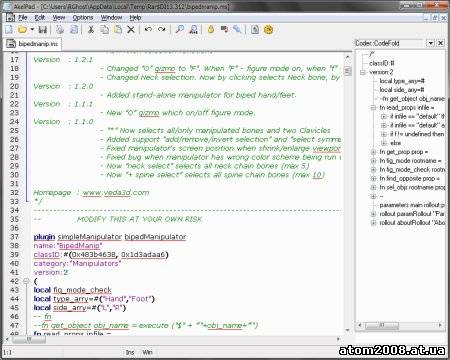Open Find with the magnifier icon
Screen dimensions: 450x360
(180, 30)
